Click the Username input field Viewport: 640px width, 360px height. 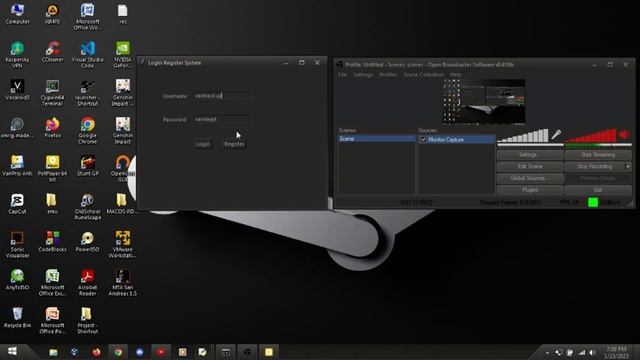point(223,96)
